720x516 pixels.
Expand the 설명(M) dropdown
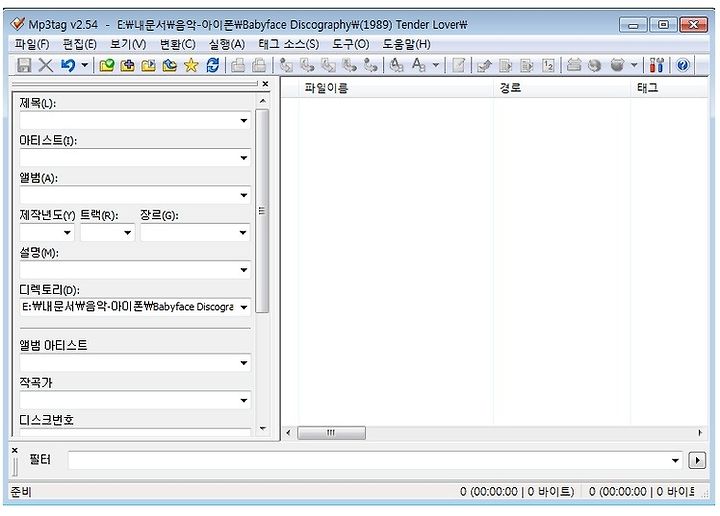[x=244, y=270]
